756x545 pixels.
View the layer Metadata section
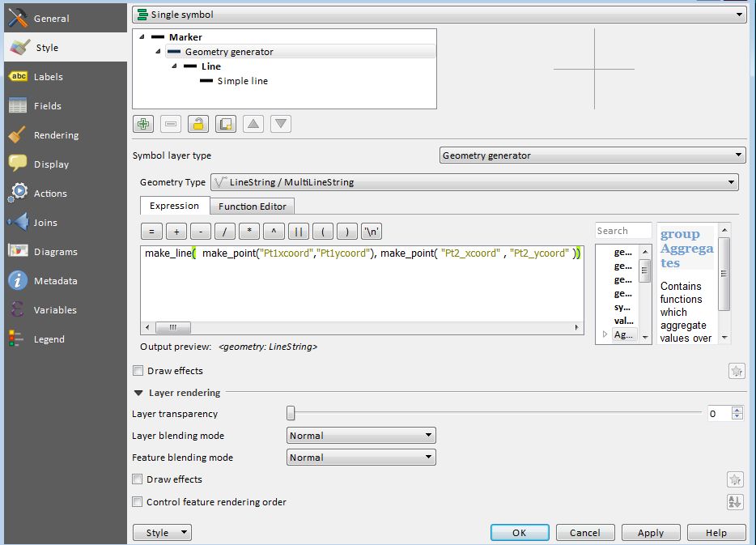coord(66,281)
